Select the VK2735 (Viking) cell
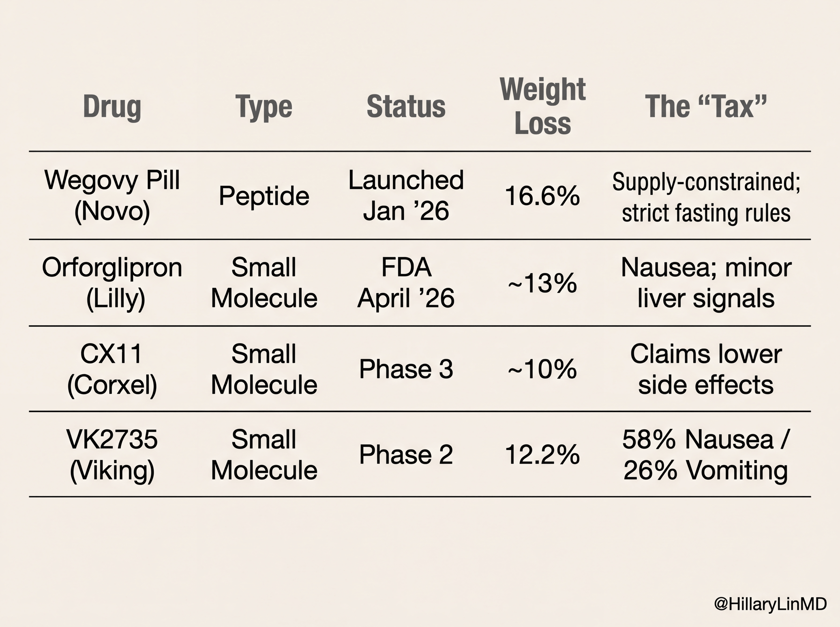 pos(112,455)
